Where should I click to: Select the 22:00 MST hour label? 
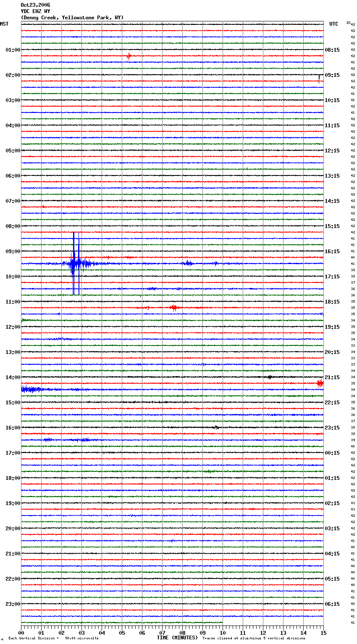point(13,579)
